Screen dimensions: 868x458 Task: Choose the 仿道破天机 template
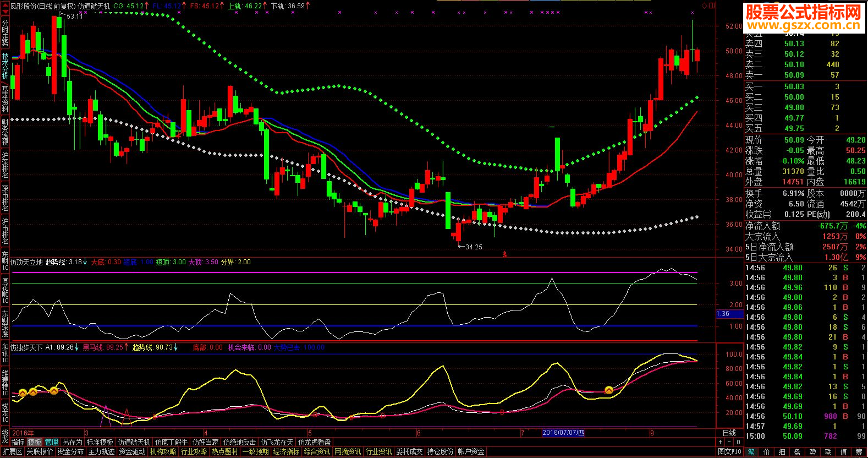pos(134,442)
